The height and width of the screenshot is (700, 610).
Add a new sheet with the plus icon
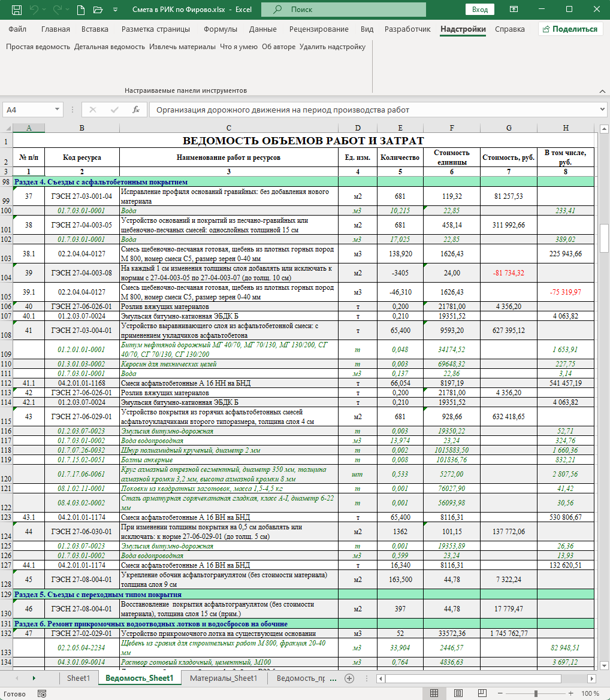coord(349,678)
